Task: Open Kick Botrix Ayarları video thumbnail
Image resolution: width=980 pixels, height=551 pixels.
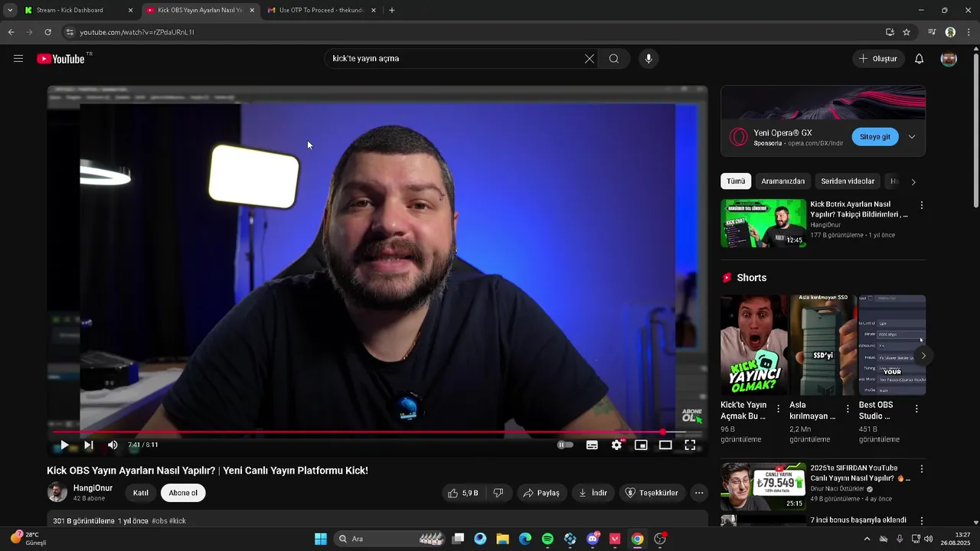Action: (763, 223)
